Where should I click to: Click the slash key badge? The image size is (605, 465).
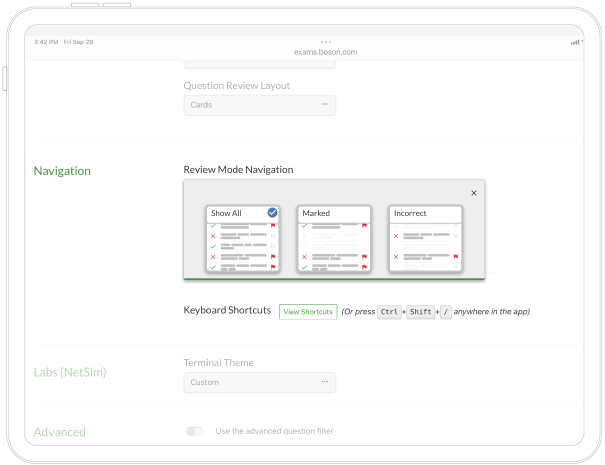point(445,312)
